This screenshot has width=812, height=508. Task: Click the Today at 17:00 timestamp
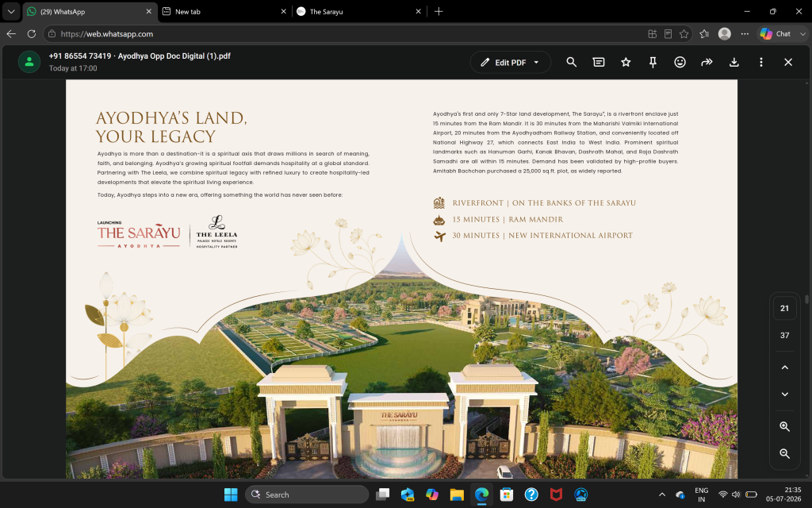click(73, 68)
